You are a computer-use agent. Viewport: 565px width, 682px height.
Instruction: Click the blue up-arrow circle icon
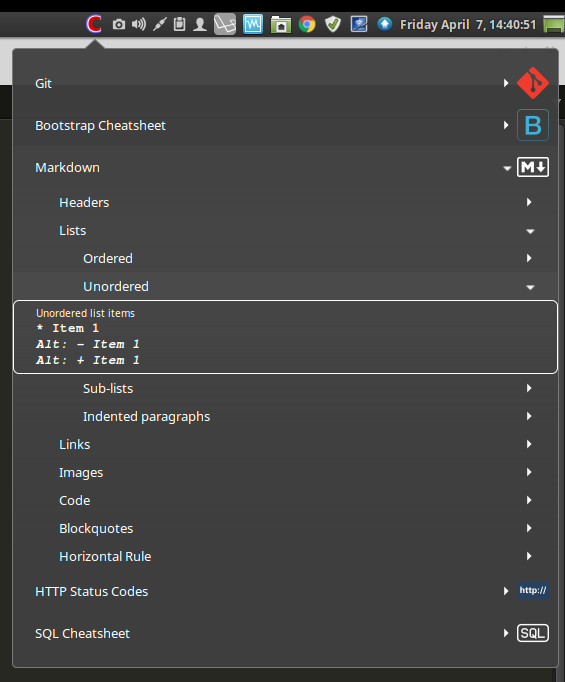coord(384,24)
